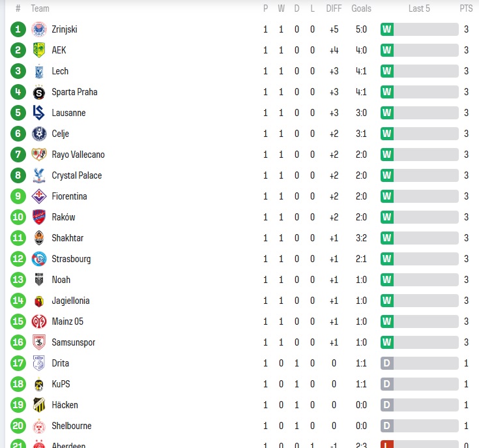
Task: Click the AEK yellow-green team badge
Action: [39, 50]
